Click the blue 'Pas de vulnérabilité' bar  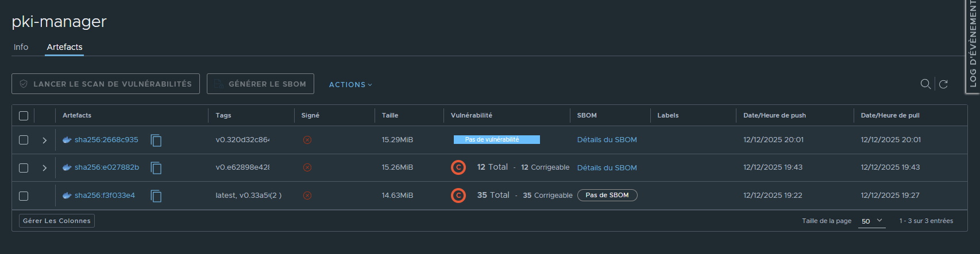coord(496,139)
